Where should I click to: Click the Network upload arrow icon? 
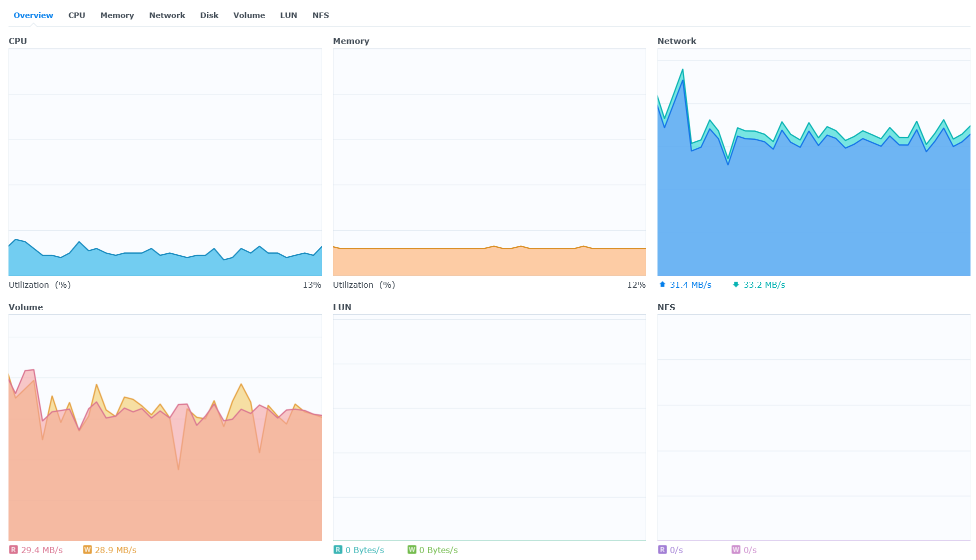pyautogui.click(x=662, y=284)
